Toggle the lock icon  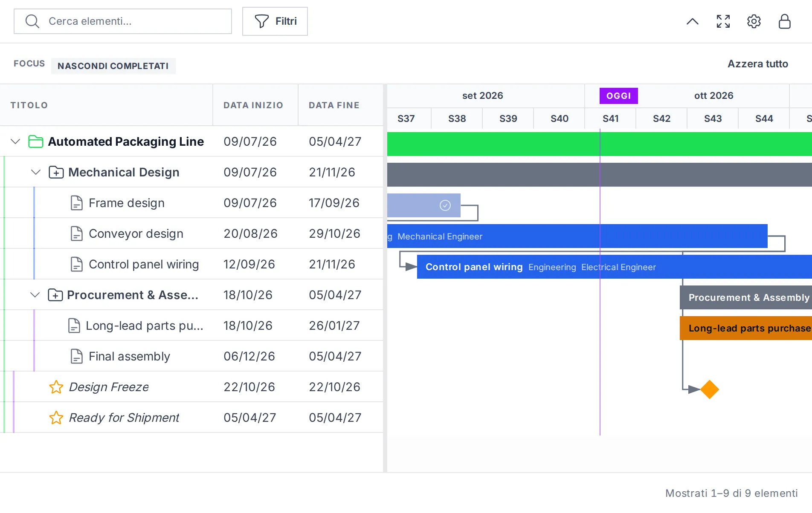[785, 21]
